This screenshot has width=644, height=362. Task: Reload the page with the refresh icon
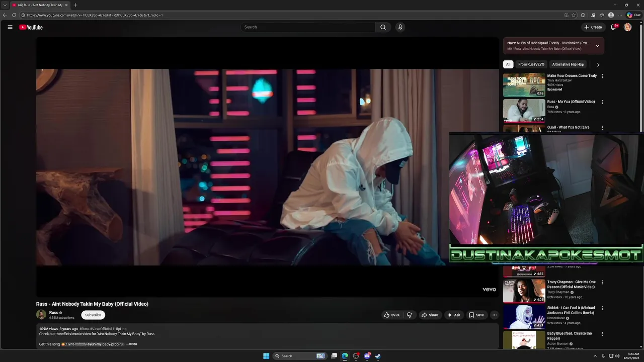(x=14, y=15)
